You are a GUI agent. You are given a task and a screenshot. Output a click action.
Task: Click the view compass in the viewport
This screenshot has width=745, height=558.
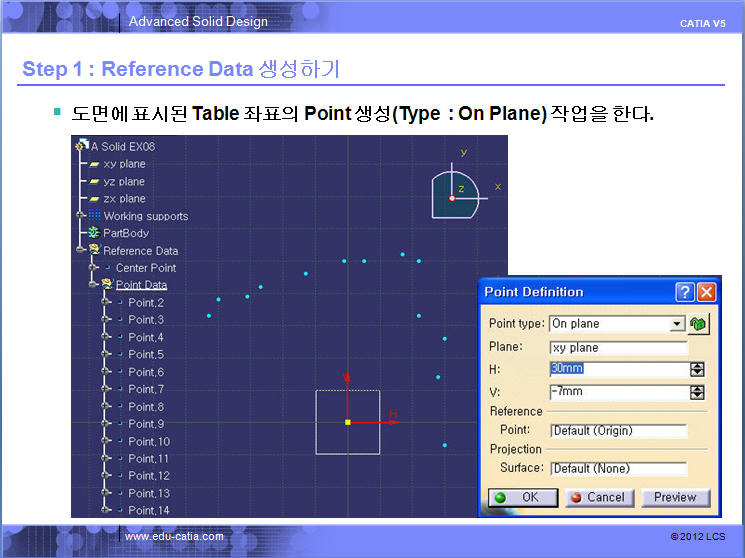point(457,192)
